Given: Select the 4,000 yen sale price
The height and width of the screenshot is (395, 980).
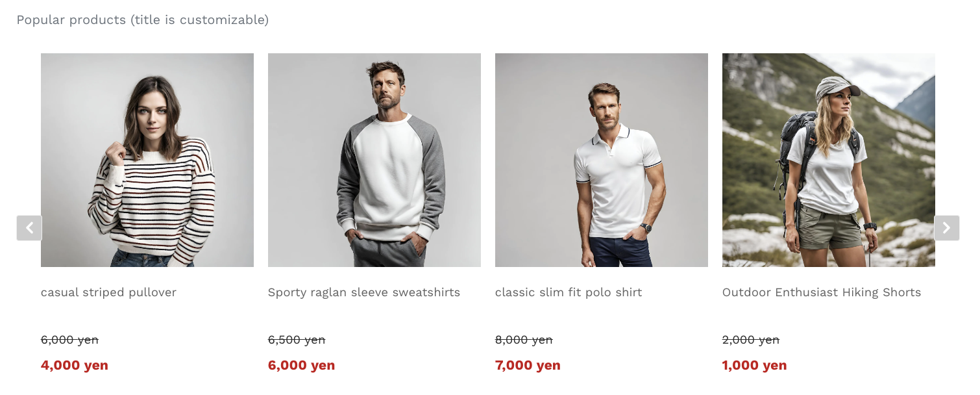Looking at the screenshot, I should pos(75,365).
